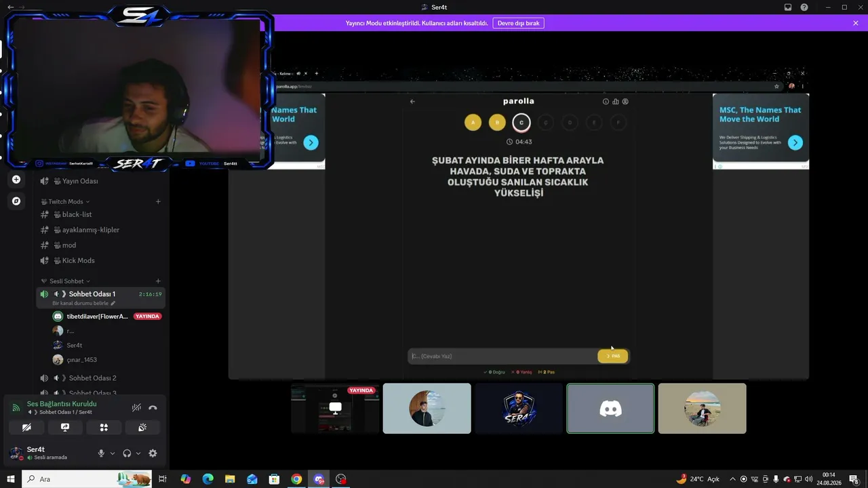Viewport: 868px width, 488px height.
Task: Create a channel in Twitch Mods category
Action: (x=158, y=201)
